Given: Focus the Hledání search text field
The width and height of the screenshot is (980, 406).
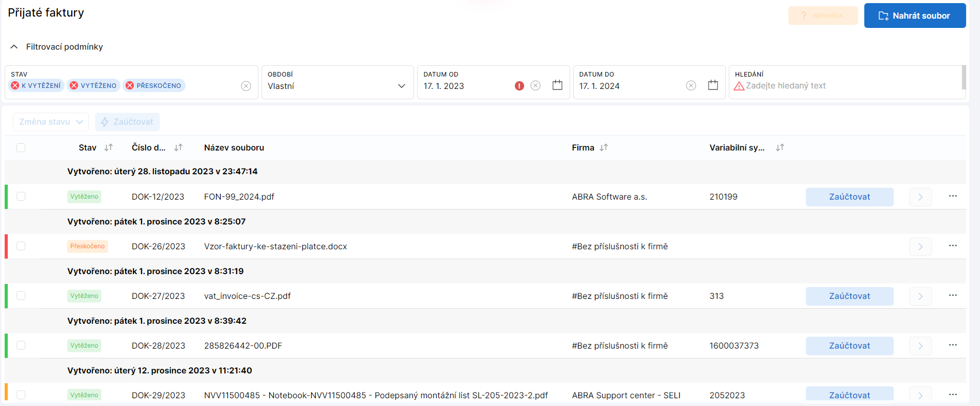Looking at the screenshot, I should (x=848, y=86).
